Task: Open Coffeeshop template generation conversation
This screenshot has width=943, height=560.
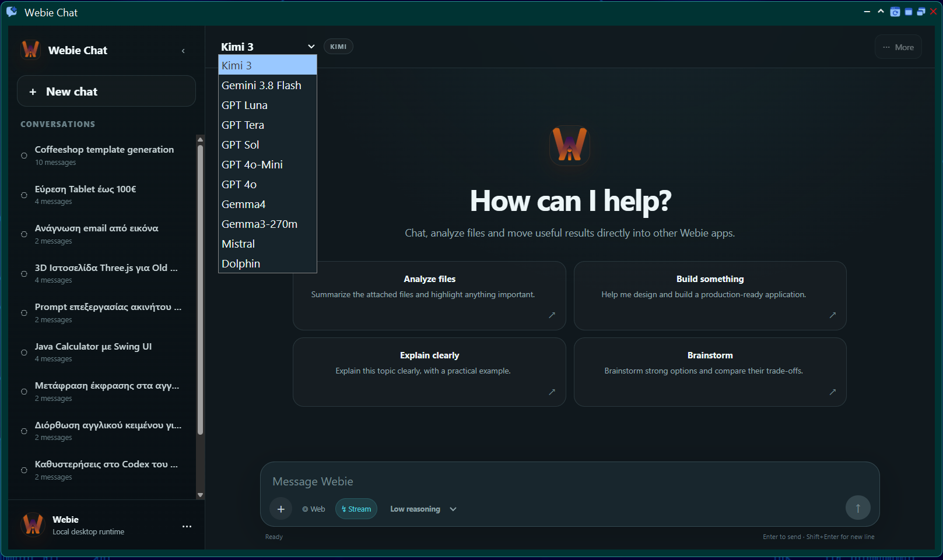Action: (x=106, y=156)
